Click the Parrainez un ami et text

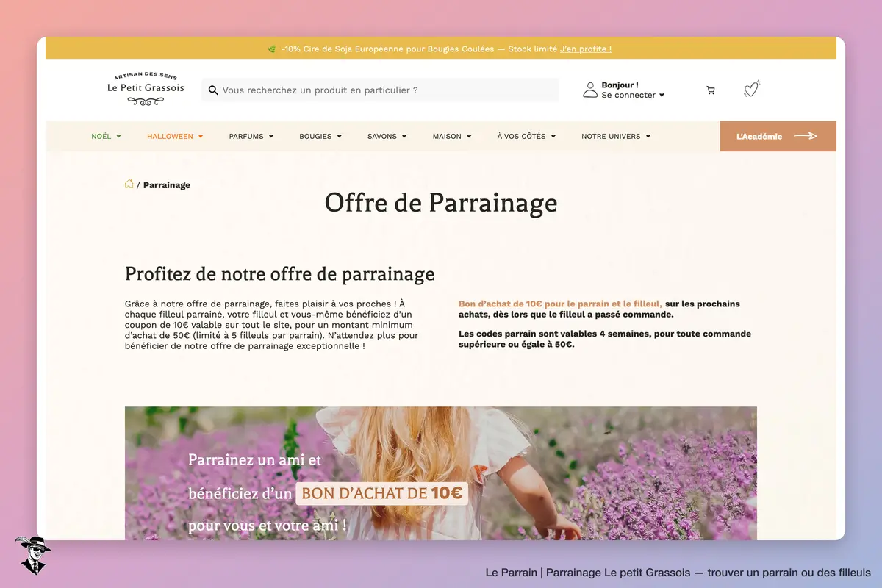[254, 460]
